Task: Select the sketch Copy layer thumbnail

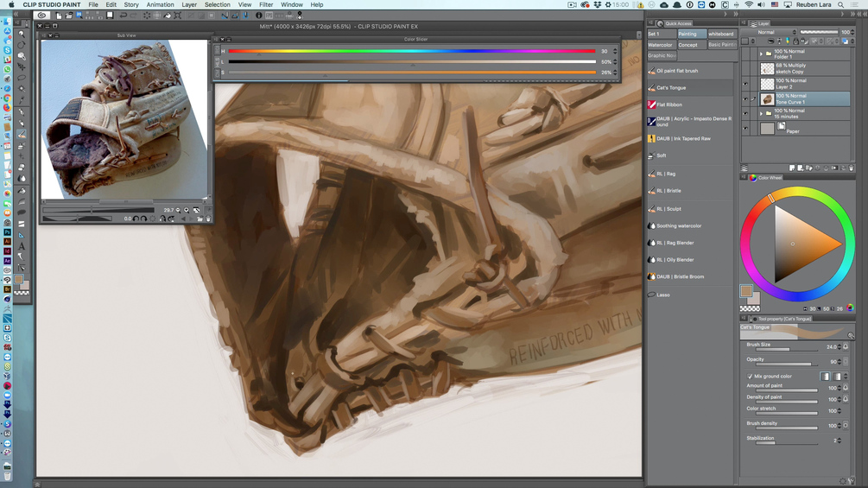Action: click(767, 69)
